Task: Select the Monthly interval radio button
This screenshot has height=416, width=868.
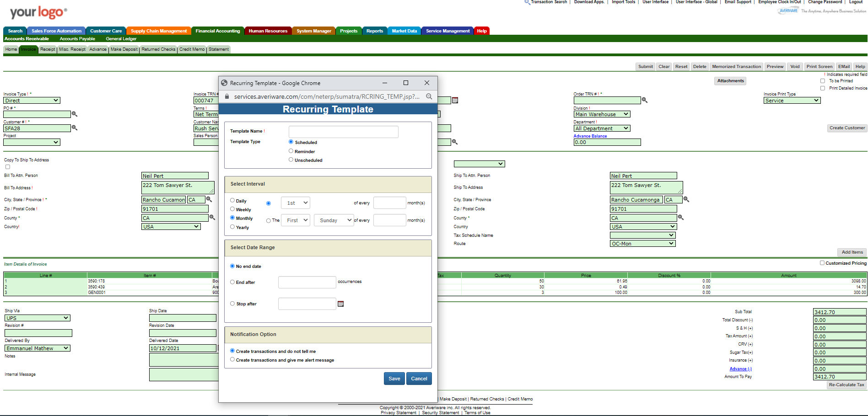Action: [x=232, y=218]
